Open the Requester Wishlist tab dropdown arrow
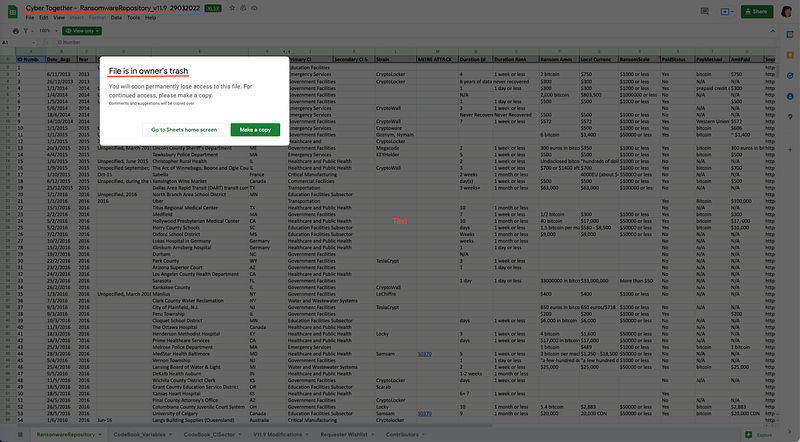The height and width of the screenshot is (442, 800). pyautogui.click(x=373, y=435)
